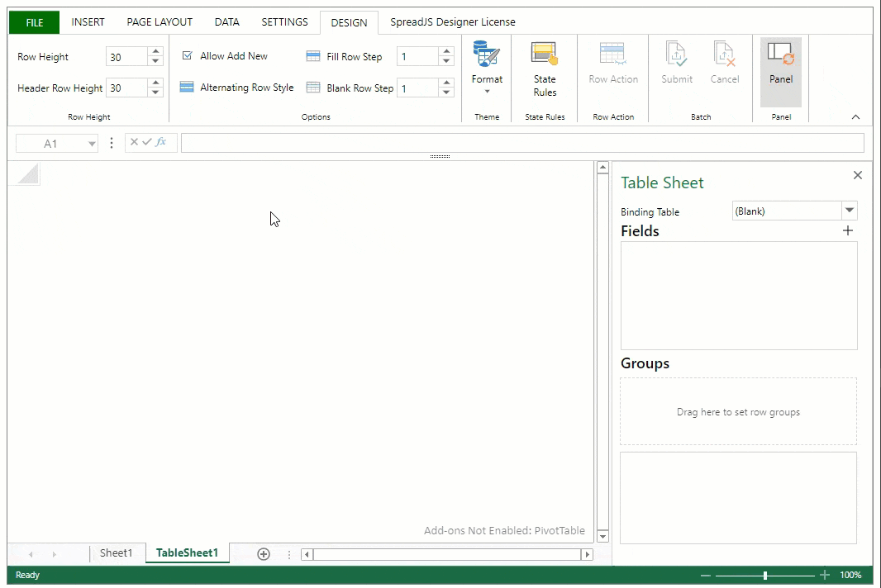Close the Table Sheet panel

click(857, 175)
